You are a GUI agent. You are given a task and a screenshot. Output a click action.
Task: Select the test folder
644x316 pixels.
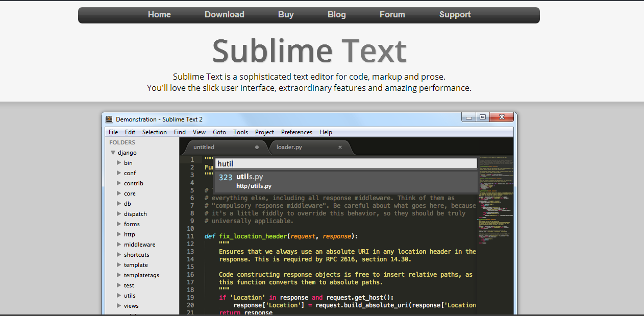(x=129, y=285)
